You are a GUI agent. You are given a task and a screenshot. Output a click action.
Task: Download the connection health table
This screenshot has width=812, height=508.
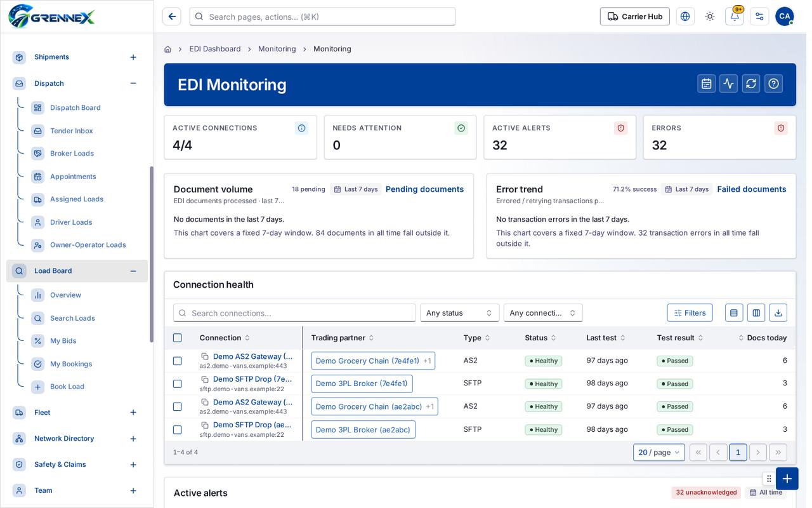pyautogui.click(x=778, y=313)
